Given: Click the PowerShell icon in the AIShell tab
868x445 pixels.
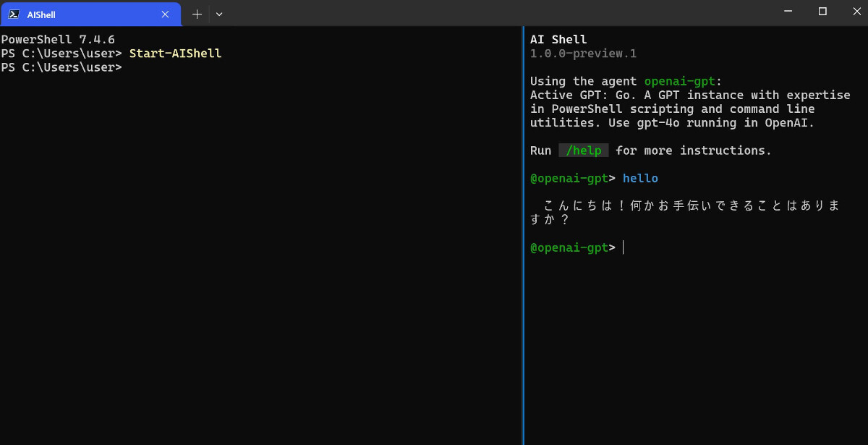Looking at the screenshot, I should (14, 14).
